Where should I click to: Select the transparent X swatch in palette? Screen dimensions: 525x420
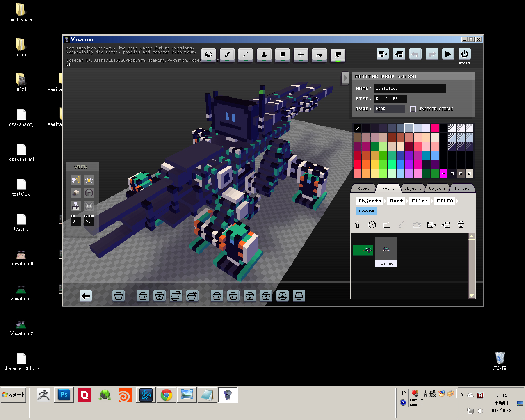point(357,128)
